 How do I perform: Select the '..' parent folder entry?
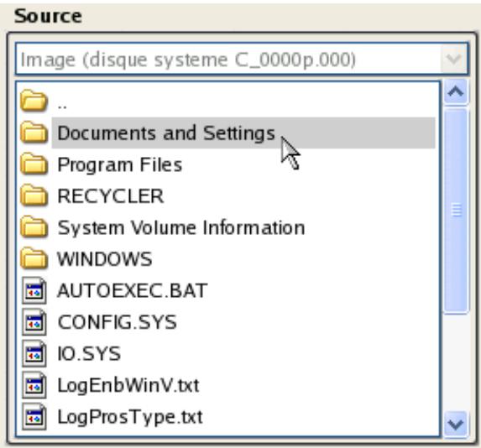click(x=62, y=106)
